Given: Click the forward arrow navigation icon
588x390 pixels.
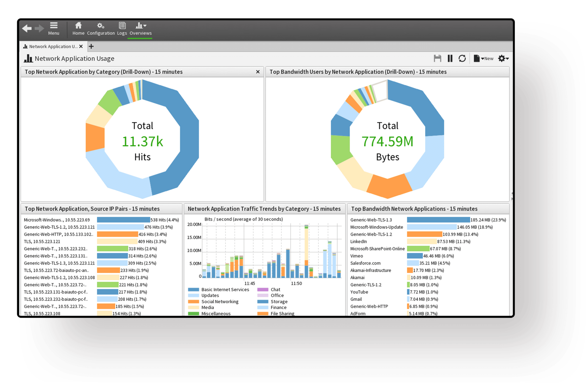Looking at the screenshot, I should pyautogui.click(x=39, y=28).
